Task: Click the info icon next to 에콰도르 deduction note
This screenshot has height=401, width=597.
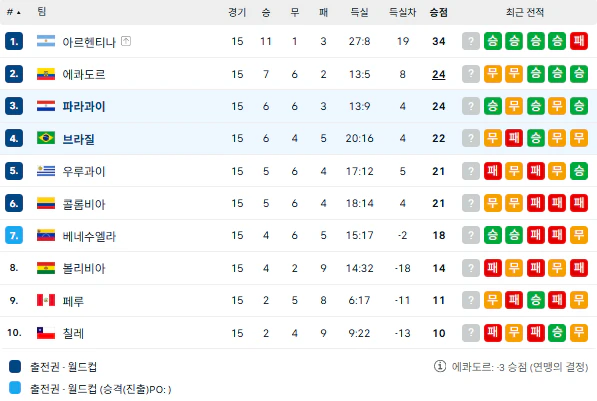Action: coord(440,366)
